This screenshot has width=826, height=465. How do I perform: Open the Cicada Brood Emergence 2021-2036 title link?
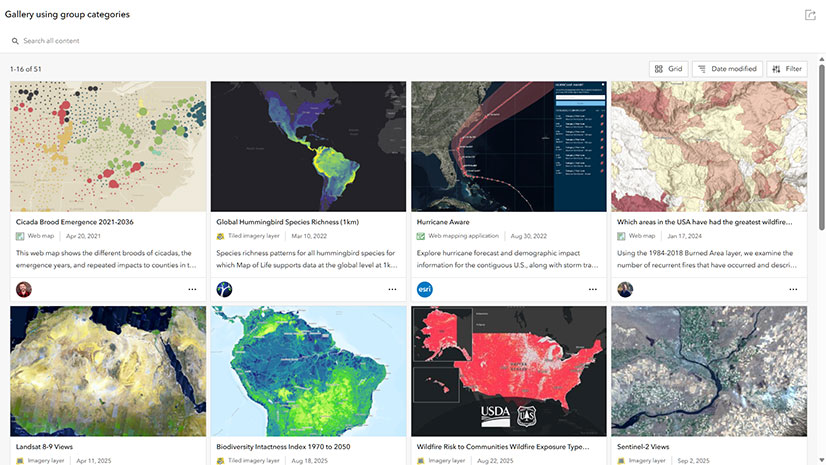75,222
